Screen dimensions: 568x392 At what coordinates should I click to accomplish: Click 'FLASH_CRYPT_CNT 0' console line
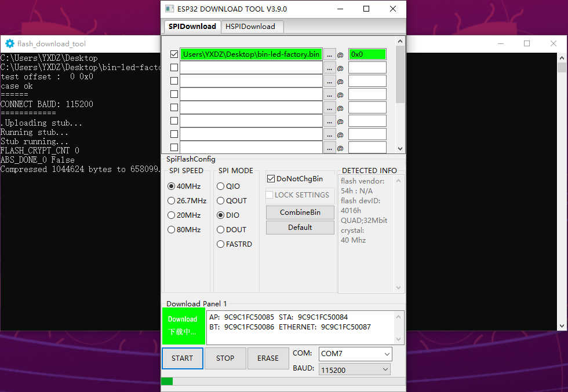pyautogui.click(x=40, y=150)
